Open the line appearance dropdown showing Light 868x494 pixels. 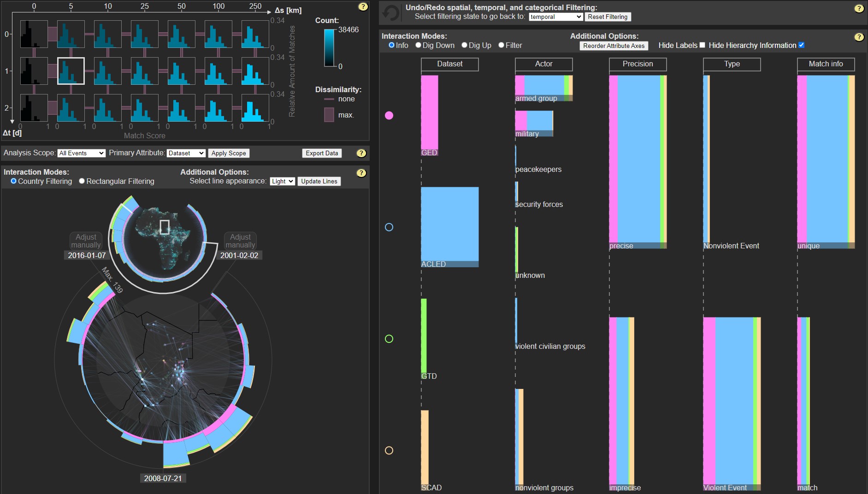point(283,181)
